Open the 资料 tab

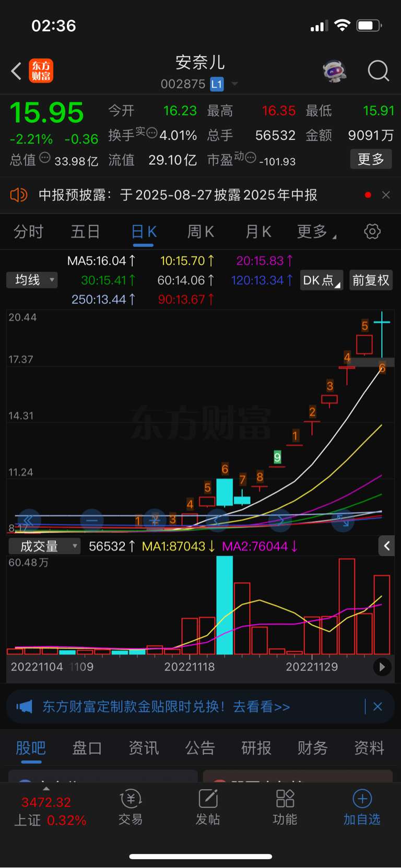click(369, 748)
